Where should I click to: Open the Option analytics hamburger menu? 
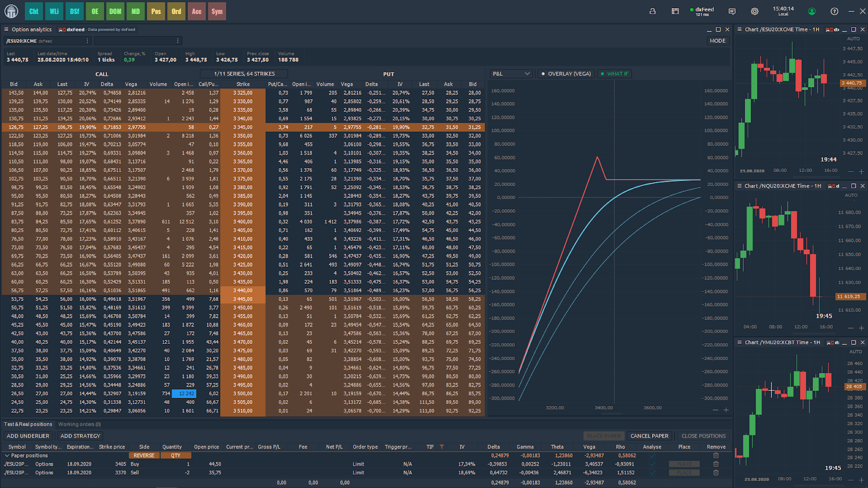pos(7,29)
